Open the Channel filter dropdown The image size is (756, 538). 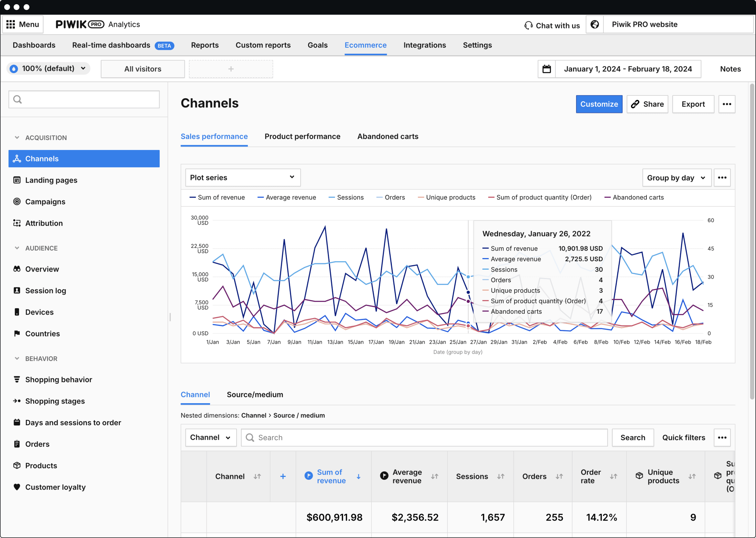(211, 438)
